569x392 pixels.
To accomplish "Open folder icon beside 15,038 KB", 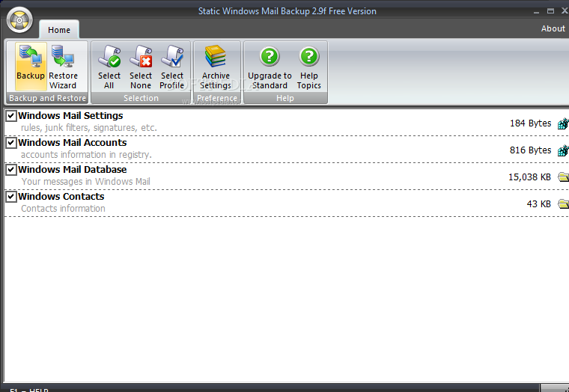I will 563,177.
